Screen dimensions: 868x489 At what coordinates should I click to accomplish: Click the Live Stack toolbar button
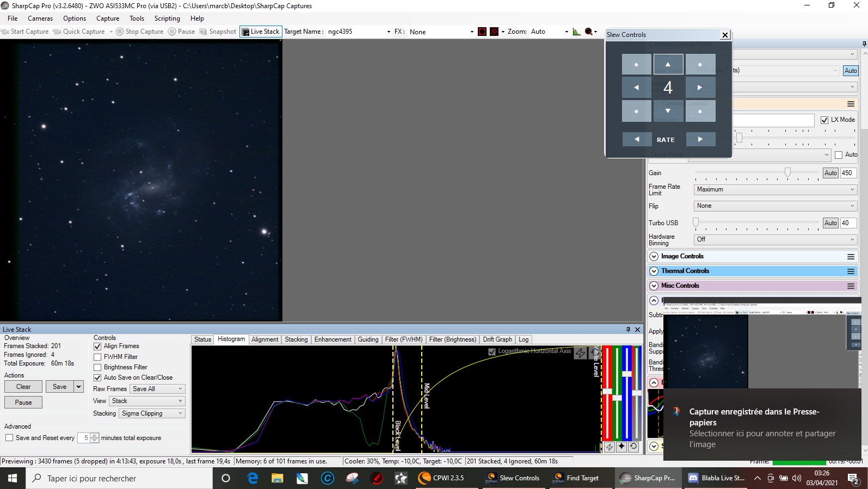point(261,32)
